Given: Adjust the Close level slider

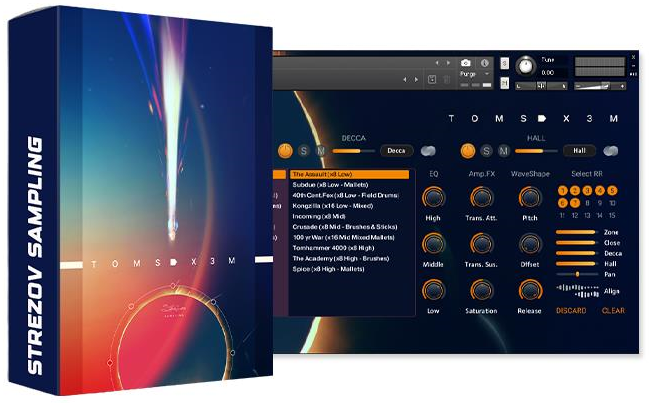Looking at the screenshot, I should pyautogui.click(x=577, y=243).
